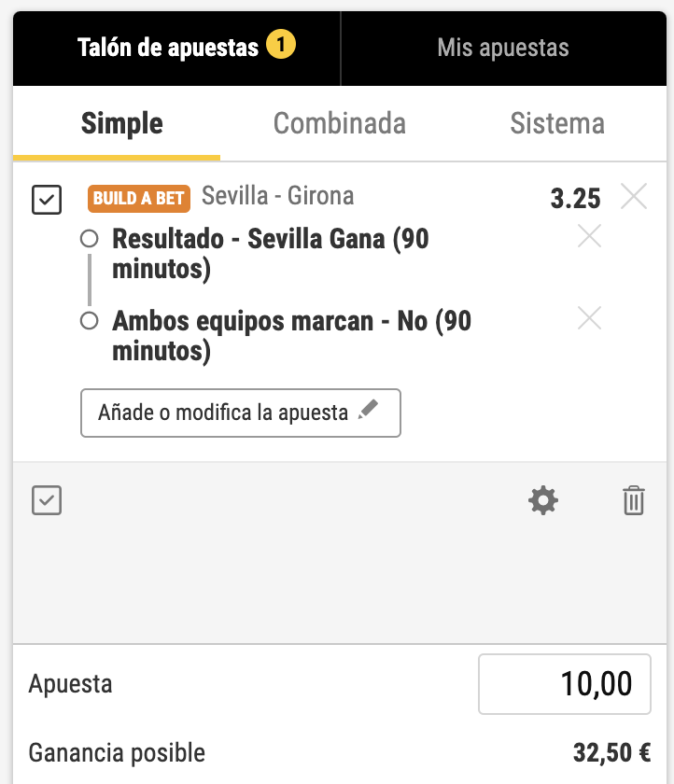This screenshot has width=674, height=784.
Task: Remove the Ambos equipos marcan selection
Action: click(589, 319)
